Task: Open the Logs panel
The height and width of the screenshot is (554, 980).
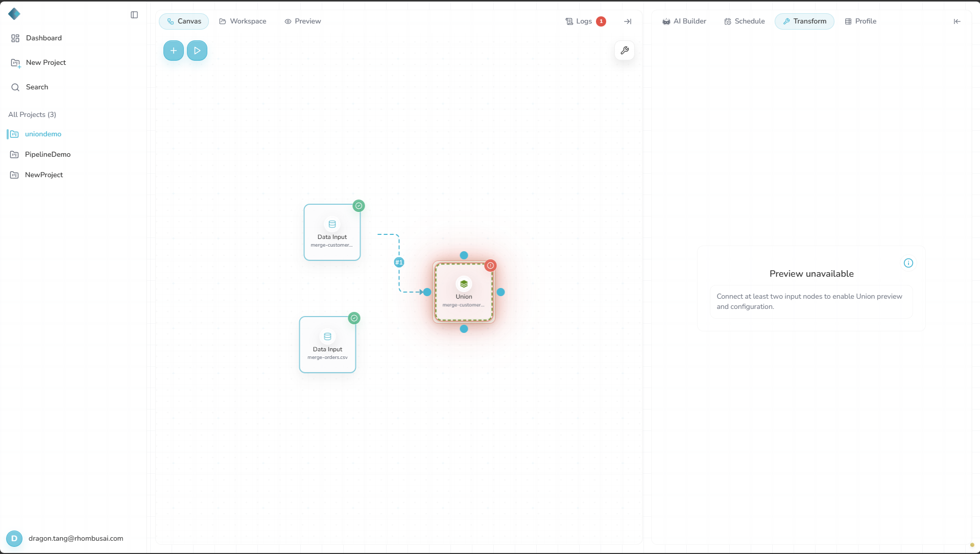Action: [579, 21]
